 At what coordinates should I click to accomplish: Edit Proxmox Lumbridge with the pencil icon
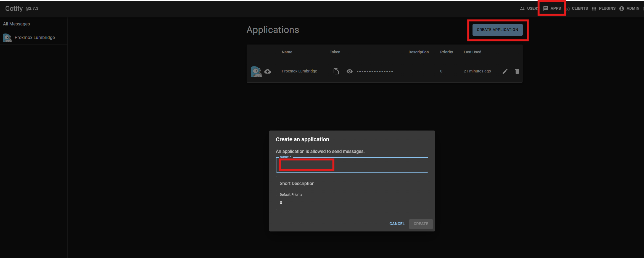tap(505, 71)
